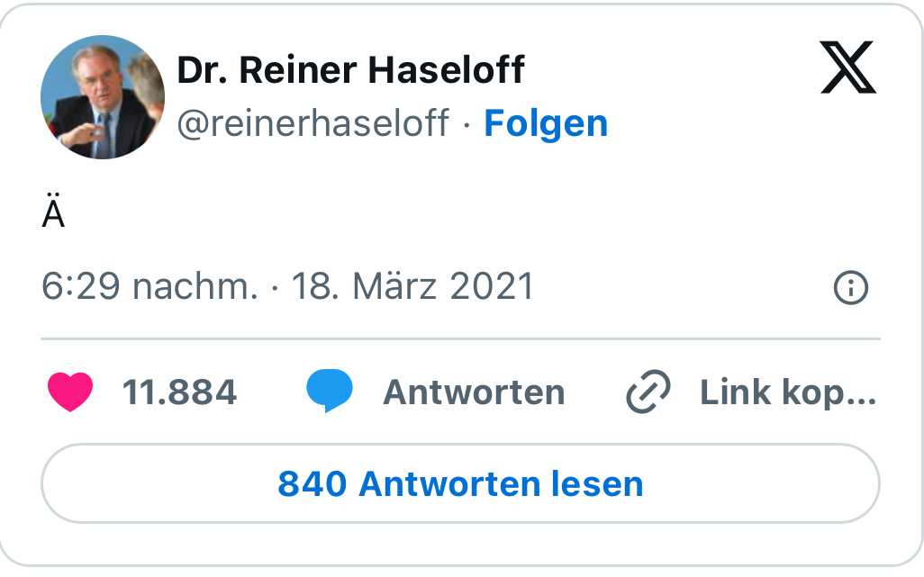The image size is (924, 577).
Task: Click the Folgen link
Action: pyautogui.click(x=546, y=123)
